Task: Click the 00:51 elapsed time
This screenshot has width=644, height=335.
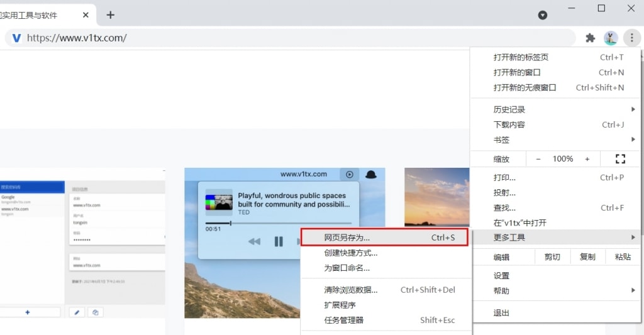Action: (213, 229)
